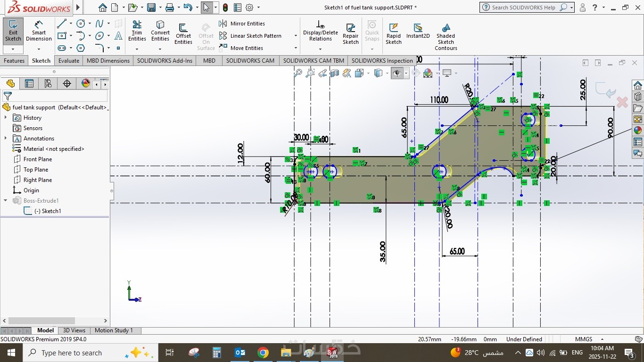Click the Motion Study 1 tab
The height and width of the screenshot is (362, 644).
point(114,330)
